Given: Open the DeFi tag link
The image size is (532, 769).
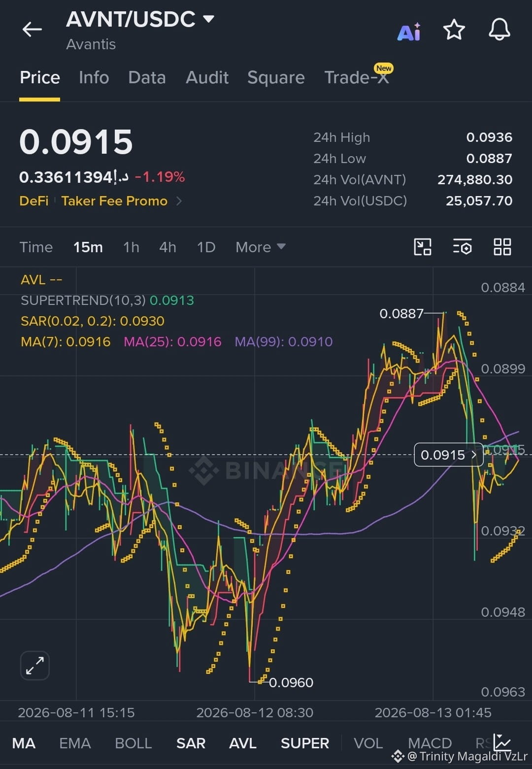Looking at the screenshot, I should point(34,201).
